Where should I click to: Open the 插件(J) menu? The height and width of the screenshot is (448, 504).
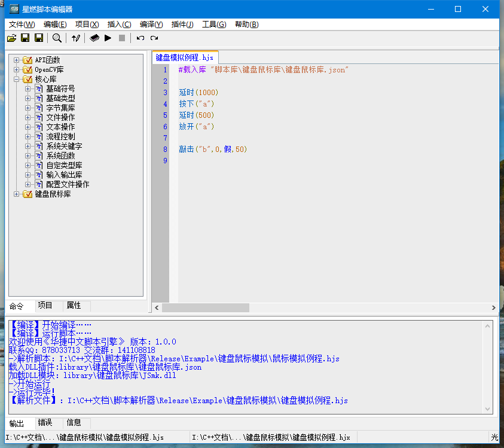pos(182,25)
